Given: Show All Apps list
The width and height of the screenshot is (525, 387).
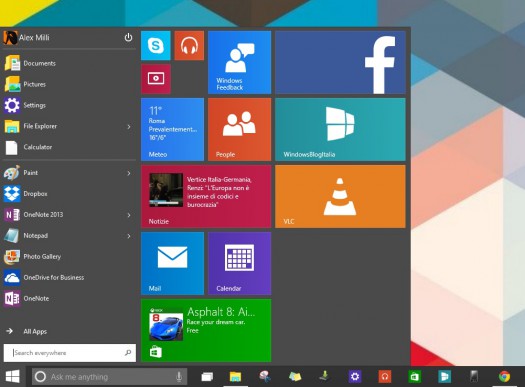Looking at the screenshot, I should (27, 331).
